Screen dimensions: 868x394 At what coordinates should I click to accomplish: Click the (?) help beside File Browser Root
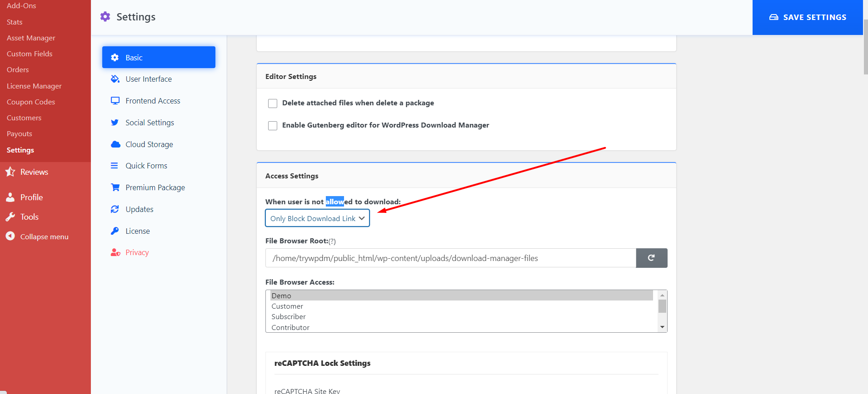(x=332, y=241)
